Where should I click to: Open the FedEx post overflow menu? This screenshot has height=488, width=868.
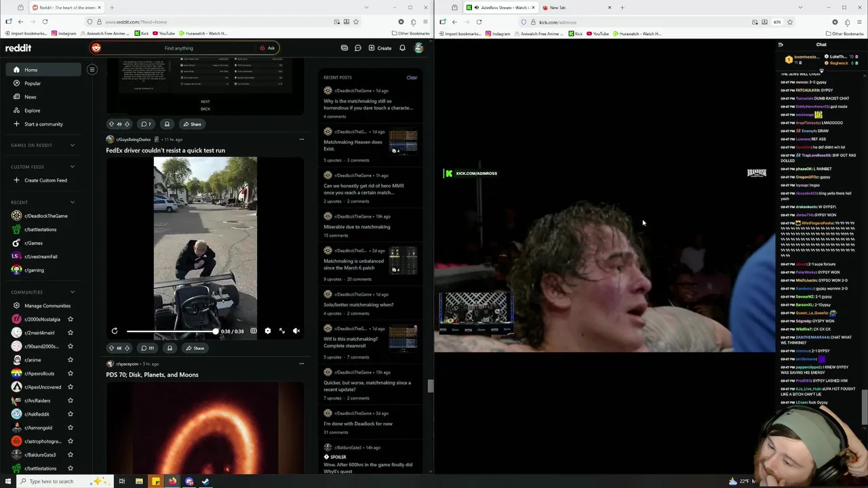coord(301,139)
